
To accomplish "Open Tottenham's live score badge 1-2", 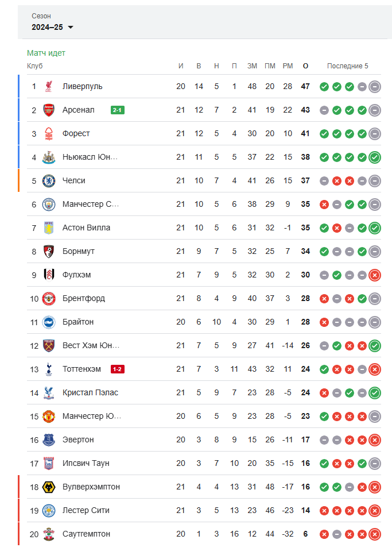I will [x=118, y=369].
